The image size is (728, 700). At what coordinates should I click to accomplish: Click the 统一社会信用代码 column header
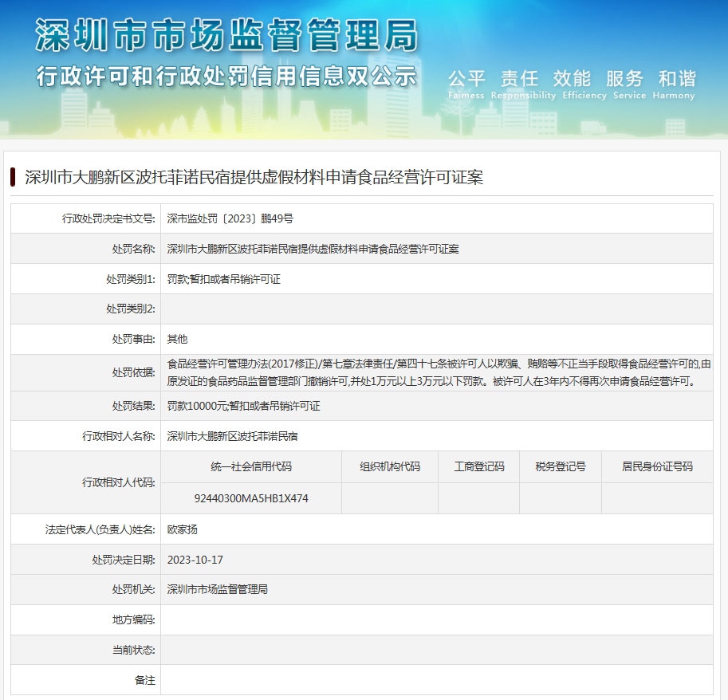coord(251,466)
